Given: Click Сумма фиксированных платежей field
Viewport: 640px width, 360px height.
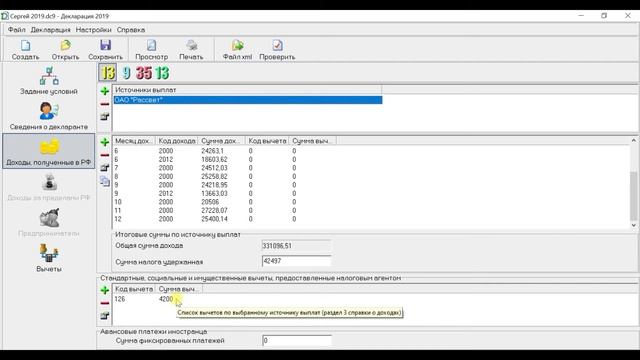Looking at the screenshot, I should pyautogui.click(x=296, y=340).
